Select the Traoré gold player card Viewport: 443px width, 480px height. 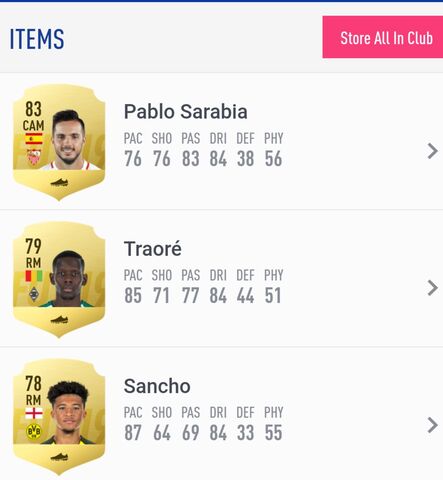59,280
